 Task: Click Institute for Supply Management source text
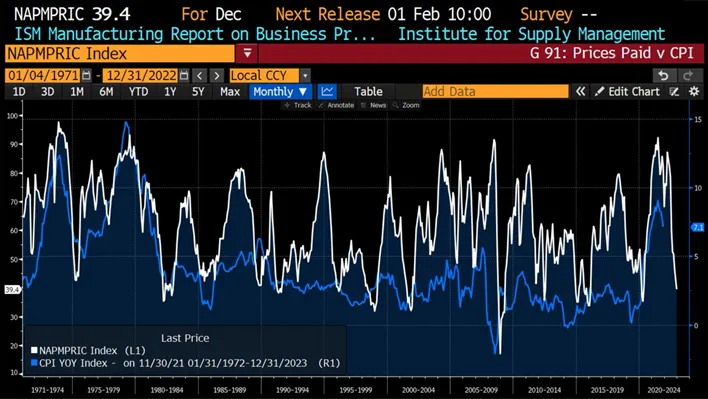coord(531,34)
